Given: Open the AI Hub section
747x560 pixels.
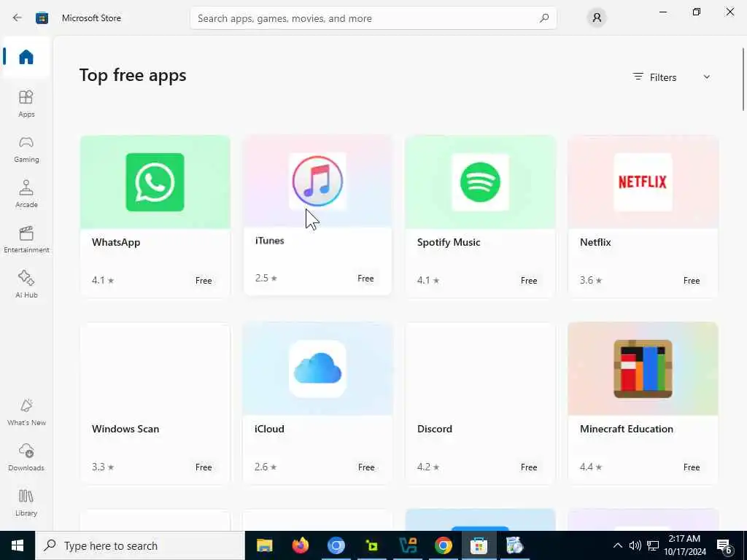Looking at the screenshot, I should [26, 284].
